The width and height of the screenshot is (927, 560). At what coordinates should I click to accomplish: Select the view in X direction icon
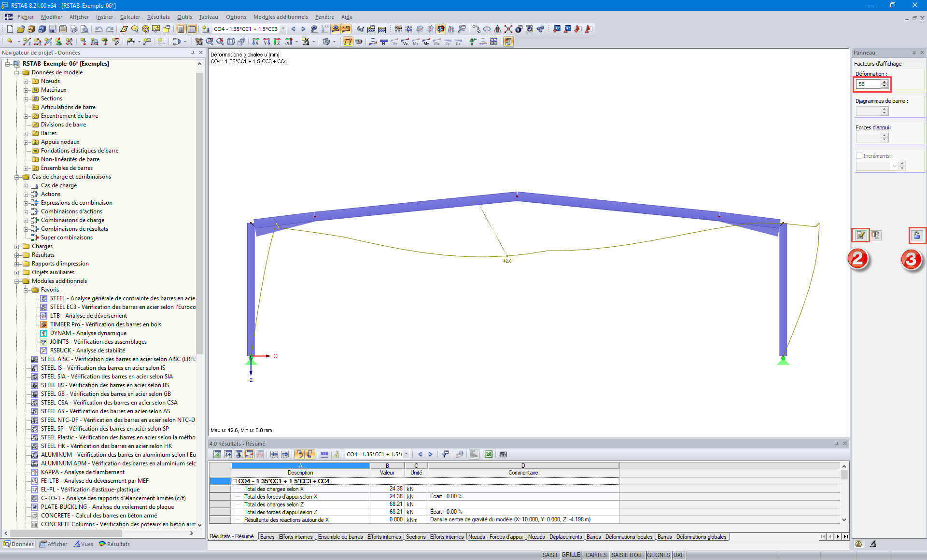coord(256,42)
